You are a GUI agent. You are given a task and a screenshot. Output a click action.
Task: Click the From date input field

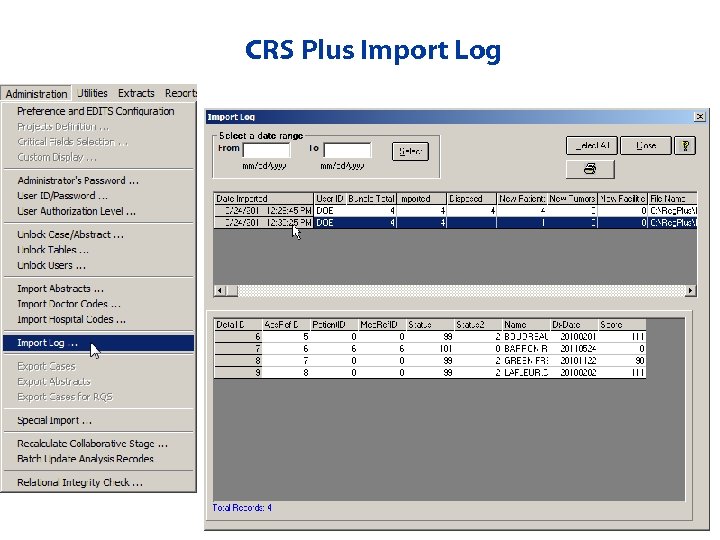point(266,150)
